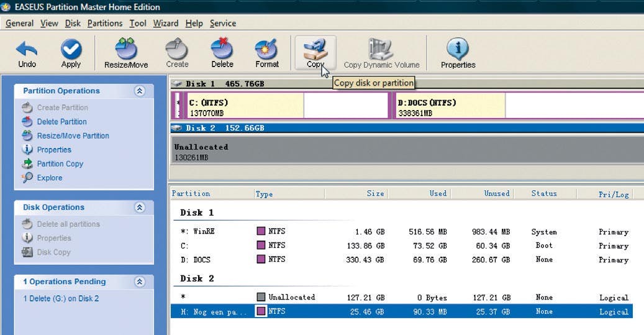Click the Delete toolbar icon
Image resolution: width=644 pixels, height=335 pixels.
pos(222,49)
